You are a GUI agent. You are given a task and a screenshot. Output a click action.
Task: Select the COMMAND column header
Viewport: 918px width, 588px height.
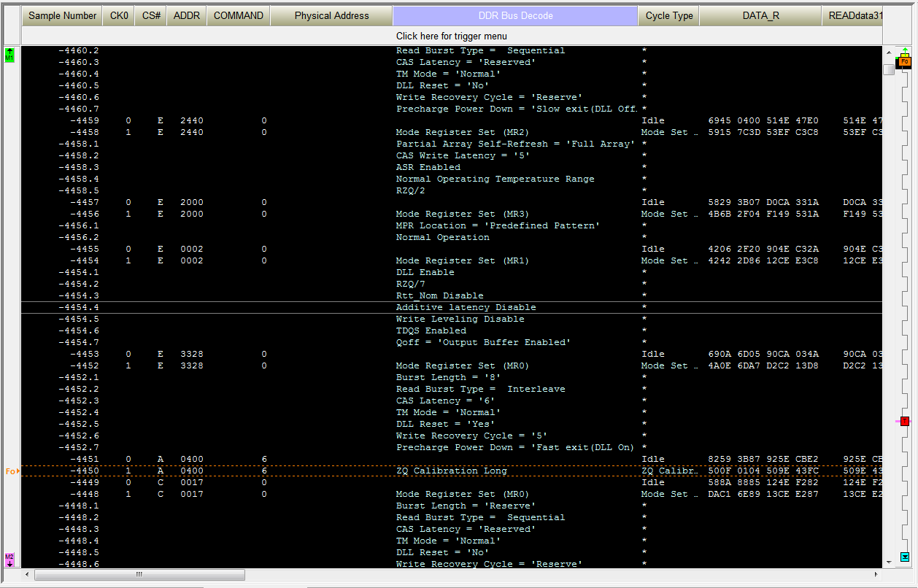(x=238, y=16)
